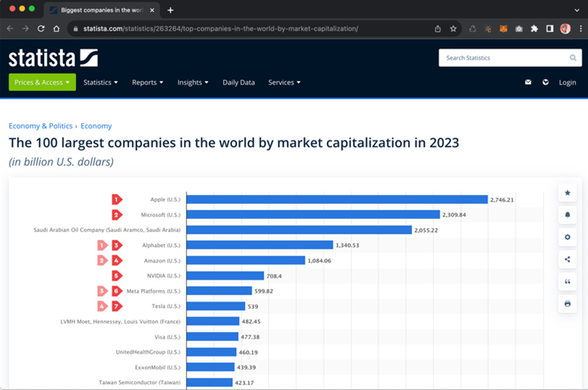Open the Chrome profile avatar
Viewport: 588px width, 390px height.
tap(565, 28)
